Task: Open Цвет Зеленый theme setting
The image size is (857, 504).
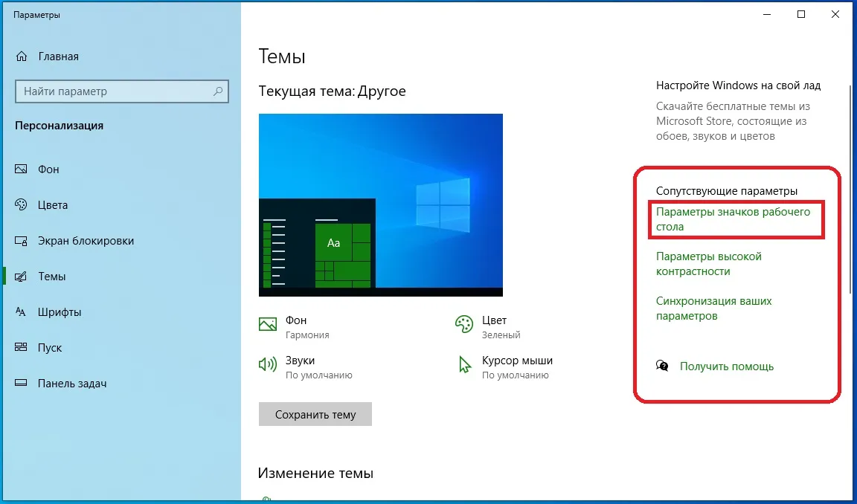Action: [x=488, y=327]
